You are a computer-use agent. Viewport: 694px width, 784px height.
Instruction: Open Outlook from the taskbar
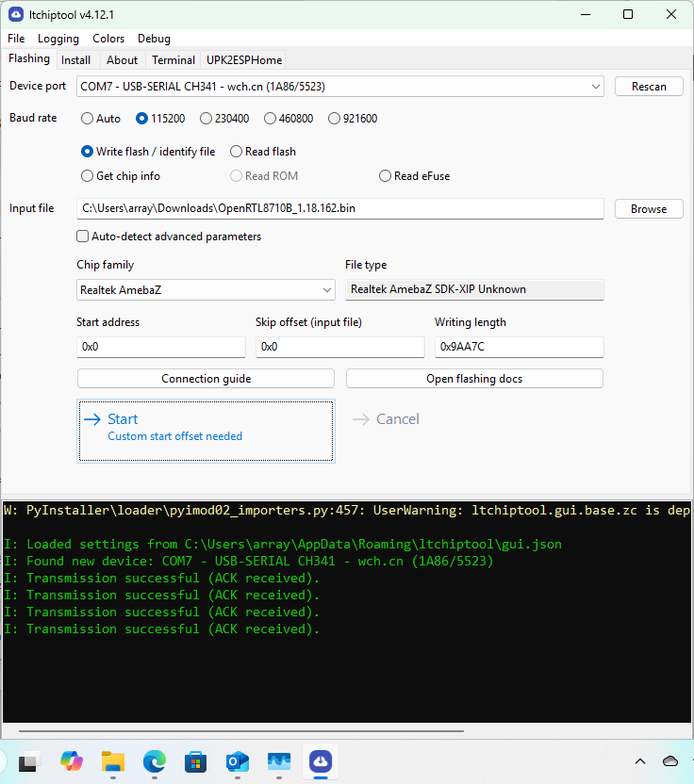238,761
